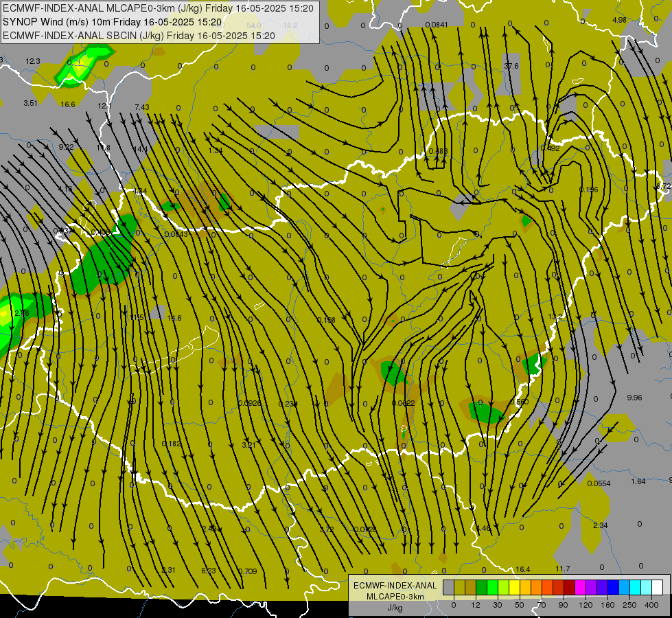Click the J/kg unit label in the legend
The width and height of the screenshot is (672, 618).
(395, 608)
